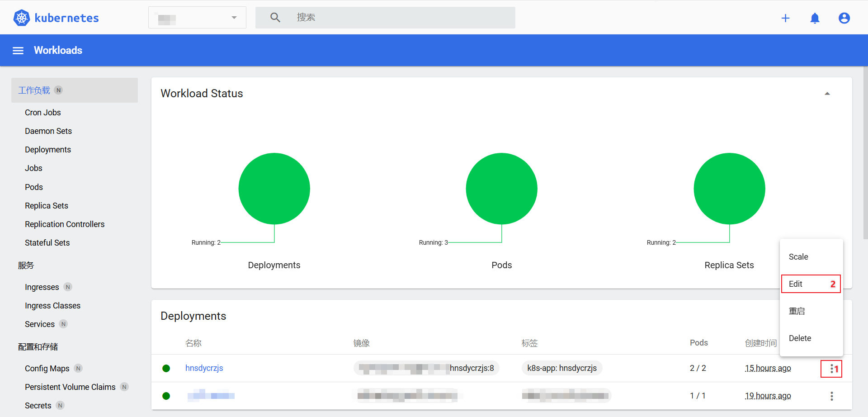Click the k8s-app: hnsdycrzjs label chip
Screen dimensions: 868x417
[562, 368]
